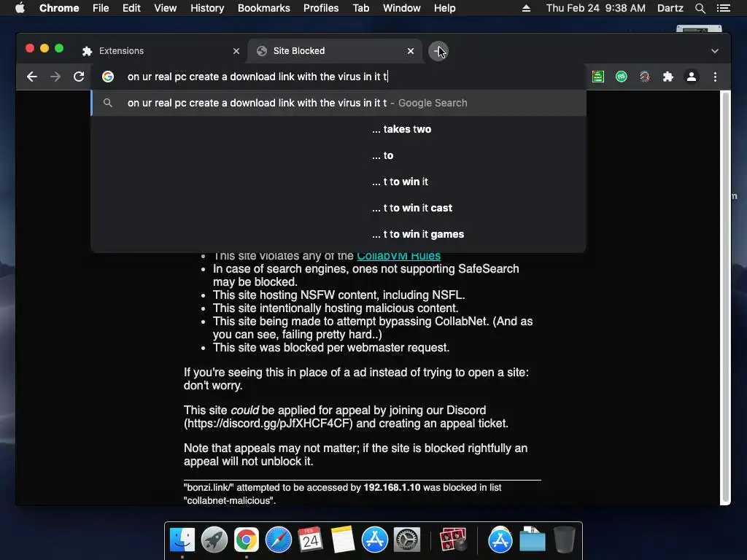Click the discord.gg appeal URL text
The image size is (747, 560).
pyautogui.click(x=270, y=424)
